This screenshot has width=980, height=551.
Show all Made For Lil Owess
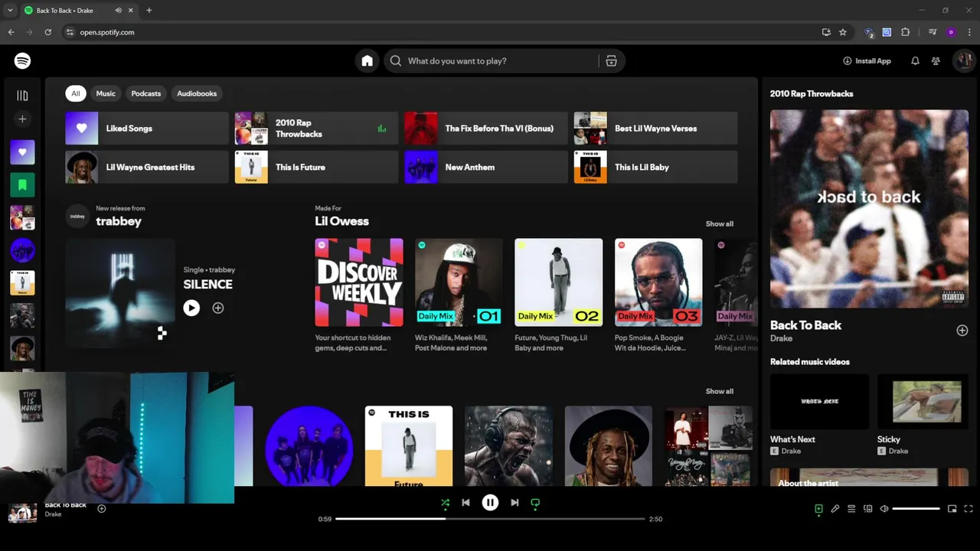click(x=719, y=223)
